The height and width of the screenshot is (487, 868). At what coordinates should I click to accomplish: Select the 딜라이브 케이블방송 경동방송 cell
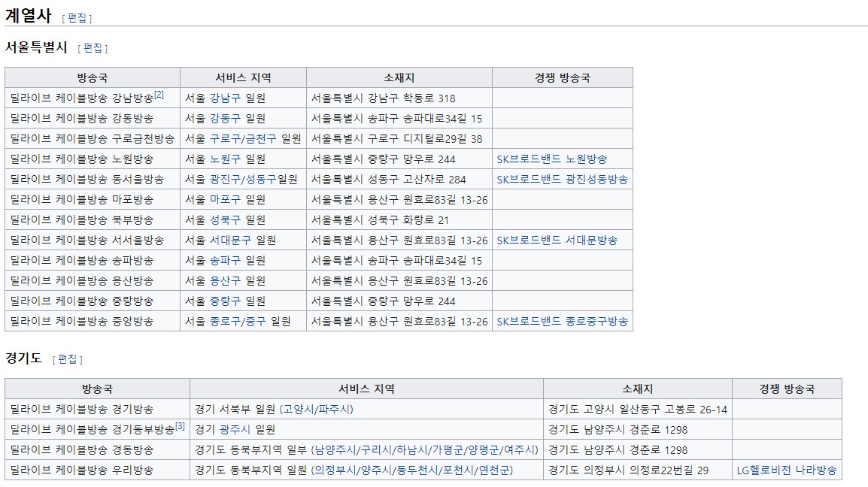pyautogui.click(x=98, y=450)
